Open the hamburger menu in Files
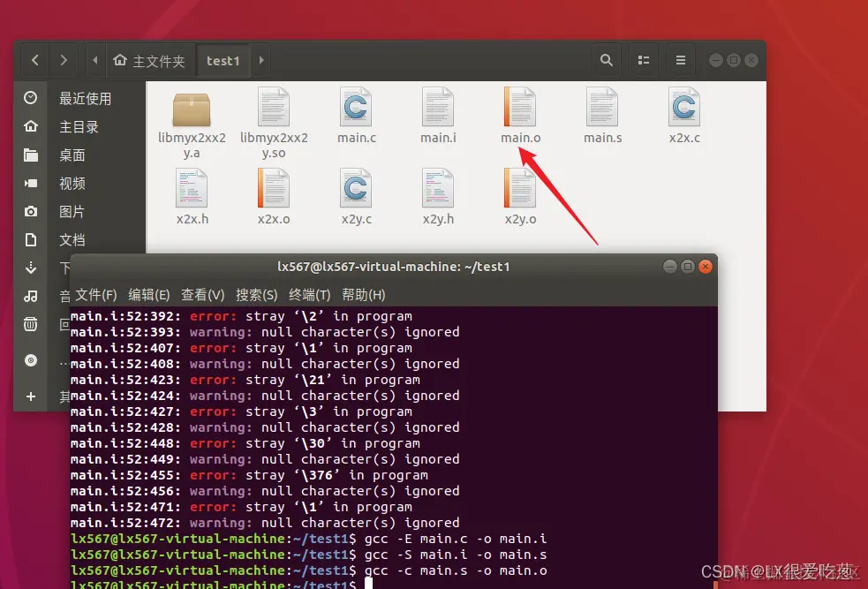Screen dimensions: 868x589 pyautogui.click(x=681, y=60)
